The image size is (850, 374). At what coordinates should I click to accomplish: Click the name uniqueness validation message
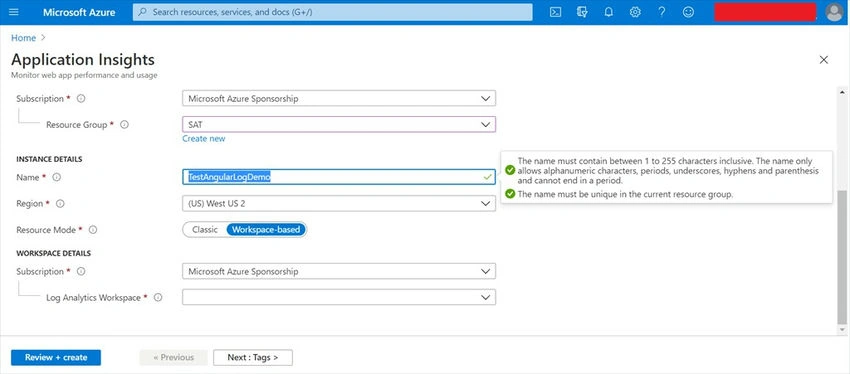point(626,194)
